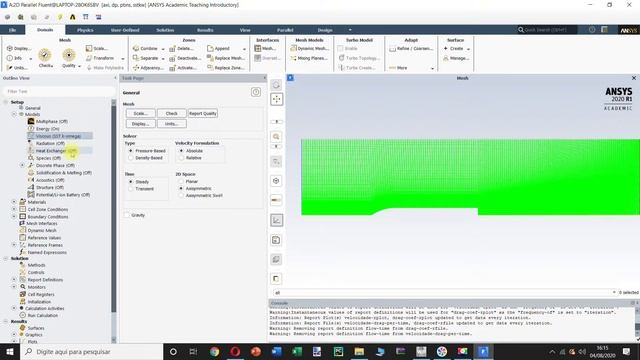
Task: Open Fluent from the Windows taskbar
Action: pyautogui.click(x=483, y=351)
